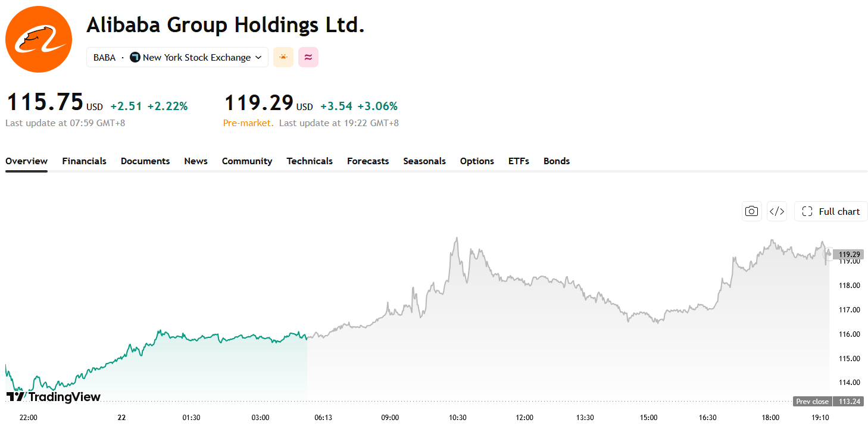The height and width of the screenshot is (429, 868).
Task: Click the 115.75 regular session price
Action: [45, 102]
